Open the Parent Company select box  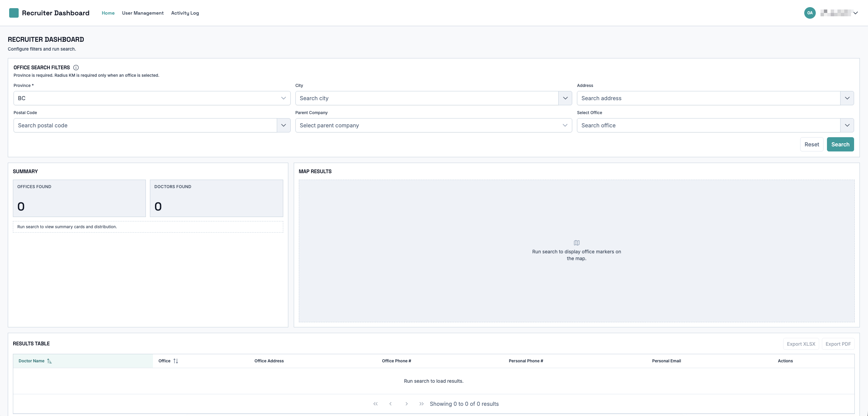pos(433,125)
